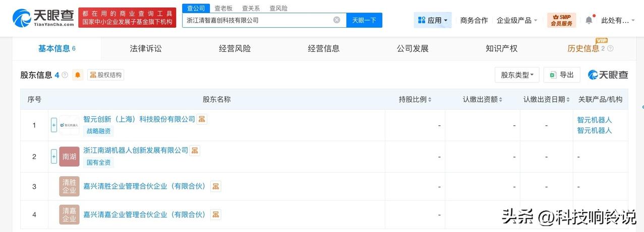
Task: Click the 股东名称 column header
Action: (217, 99)
